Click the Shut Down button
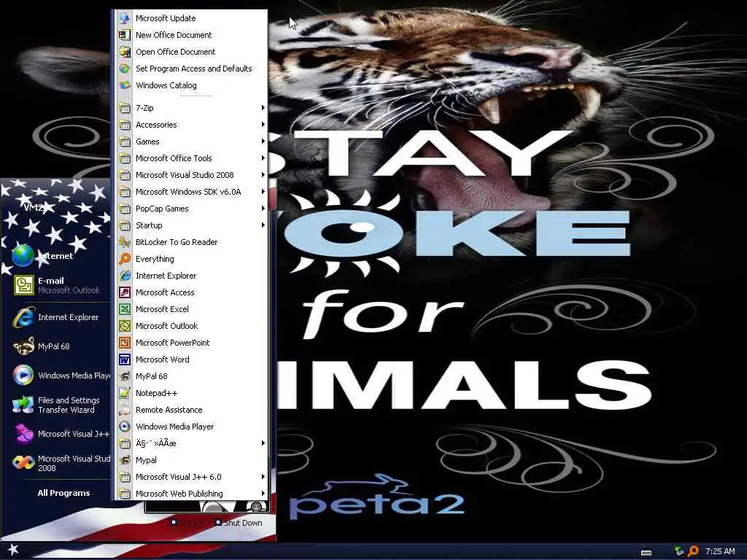747x560 pixels. pos(239,523)
